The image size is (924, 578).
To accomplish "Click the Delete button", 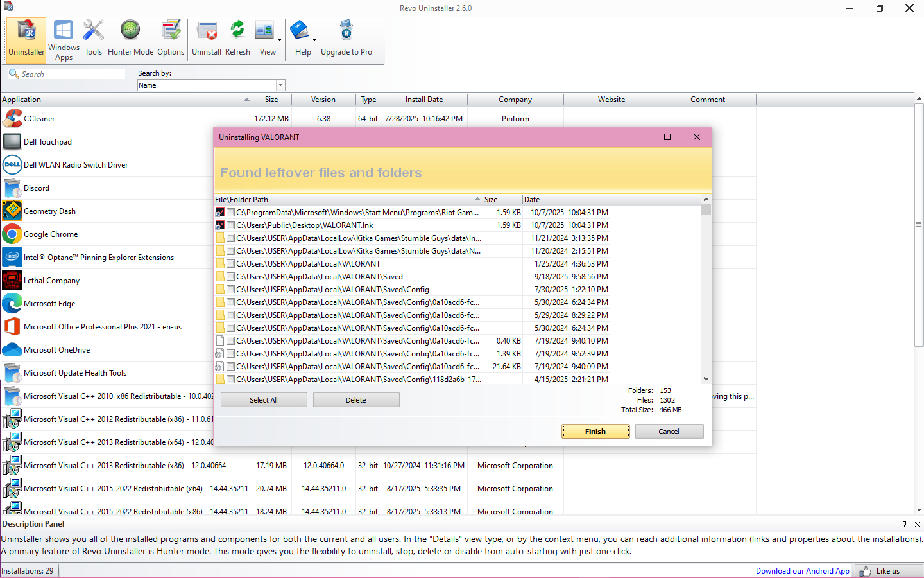I will pos(356,400).
